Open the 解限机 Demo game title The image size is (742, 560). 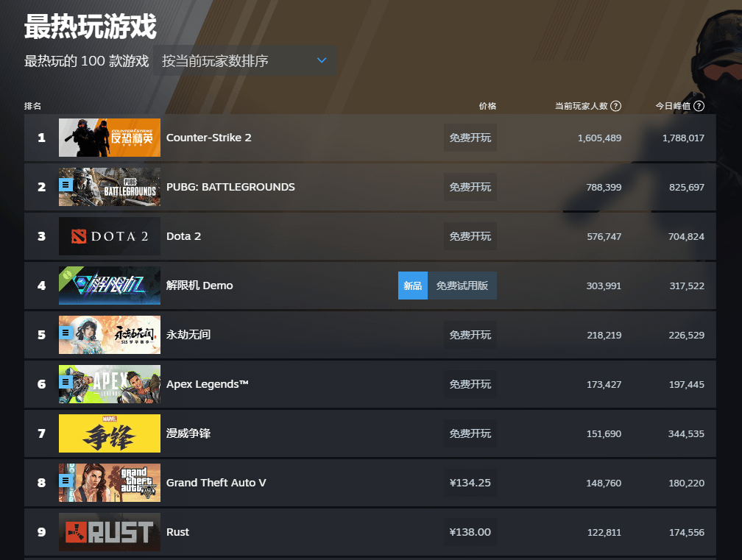tap(199, 286)
